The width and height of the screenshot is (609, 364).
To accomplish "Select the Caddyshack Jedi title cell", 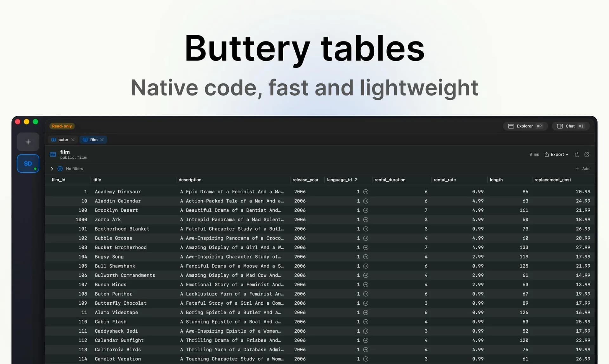I will [x=116, y=331].
